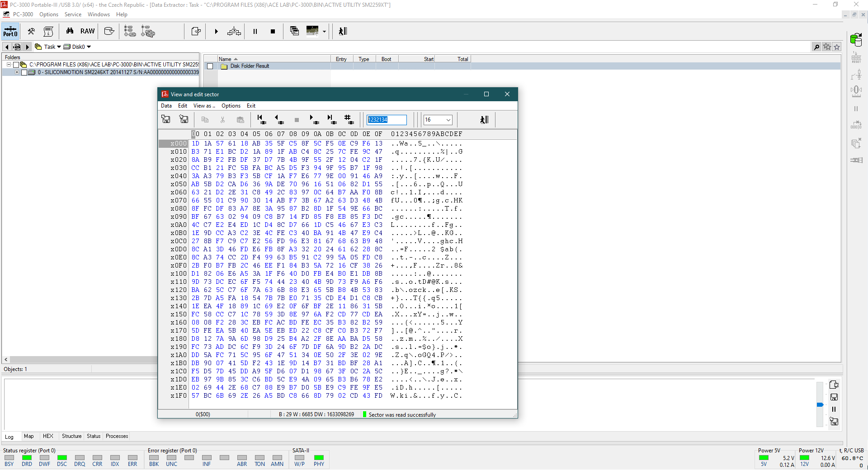Click the exit icon in sector editor toolbar
Screen dimensions: 868x470
(x=484, y=119)
